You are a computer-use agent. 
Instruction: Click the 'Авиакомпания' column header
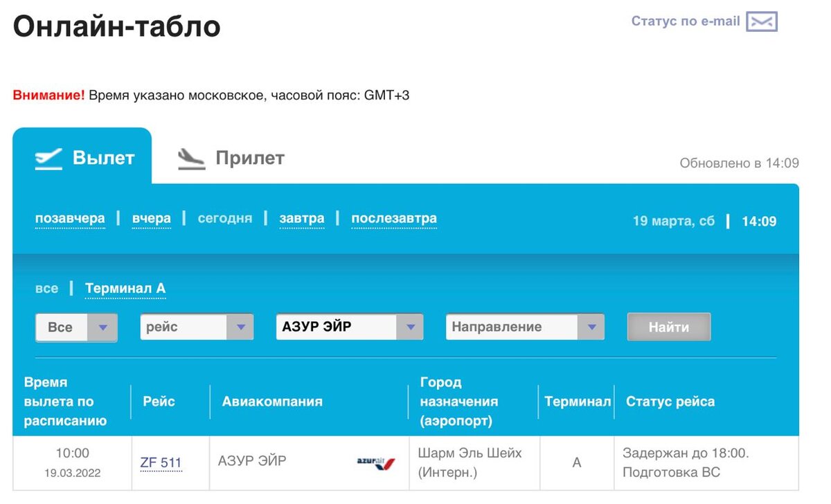272,402
